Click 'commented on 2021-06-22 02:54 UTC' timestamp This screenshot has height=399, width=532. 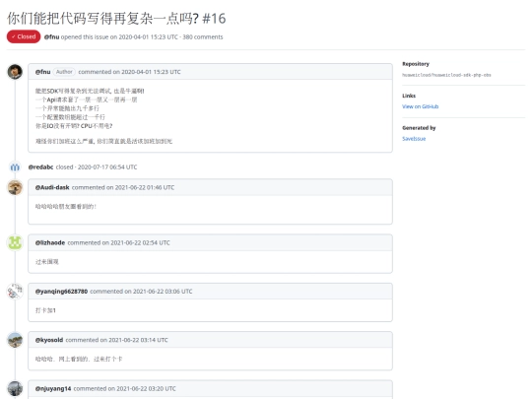click(119, 242)
